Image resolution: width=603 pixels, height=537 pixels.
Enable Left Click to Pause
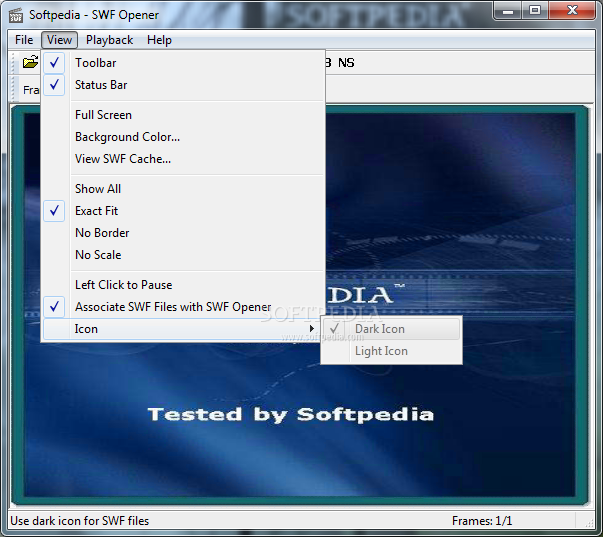click(183, 285)
